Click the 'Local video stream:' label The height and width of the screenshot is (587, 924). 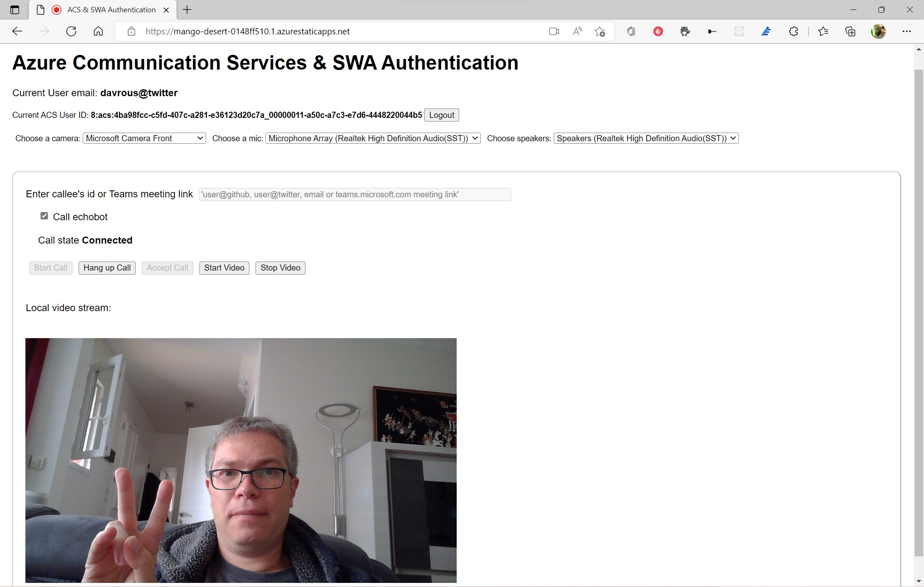[x=68, y=308]
